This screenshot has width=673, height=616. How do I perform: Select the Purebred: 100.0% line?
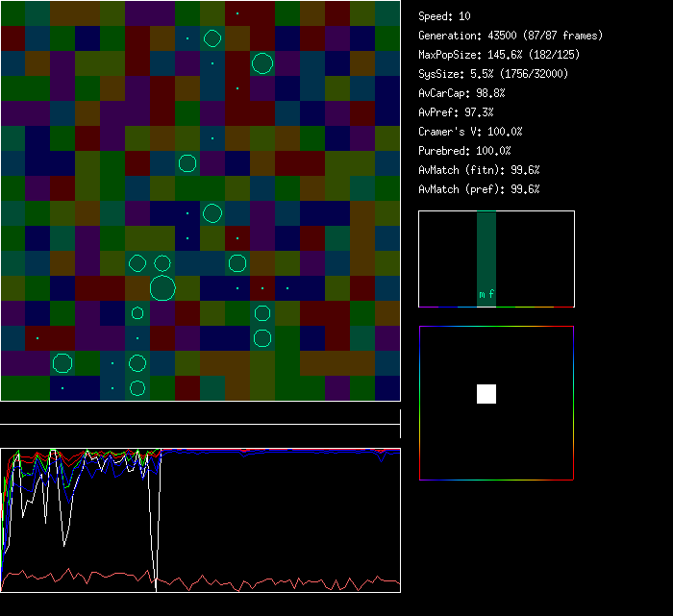point(464,151)
